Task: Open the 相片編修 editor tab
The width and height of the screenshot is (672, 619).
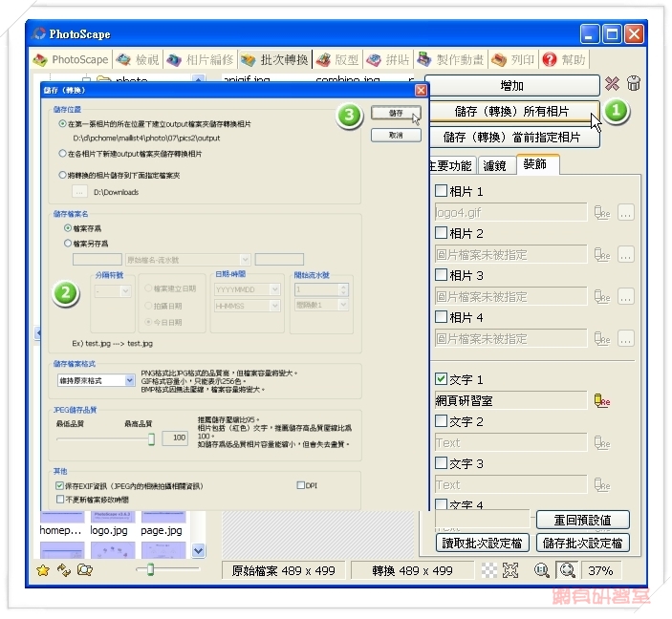Action: (x=200, y=59)
